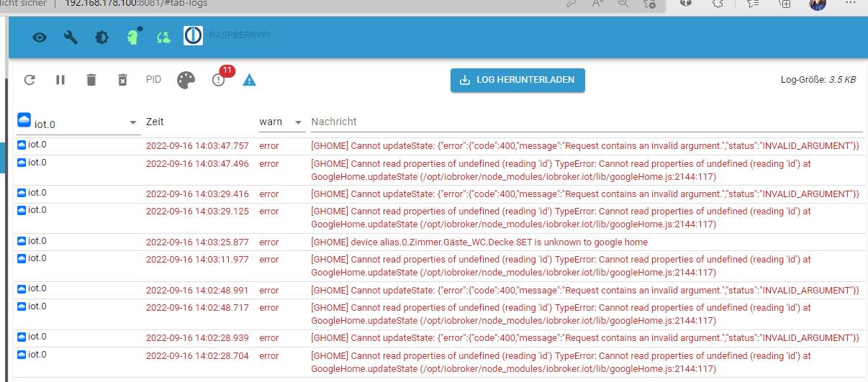Click the green host sync icon
Screen dimensions: 868x382
coord(163,37)
